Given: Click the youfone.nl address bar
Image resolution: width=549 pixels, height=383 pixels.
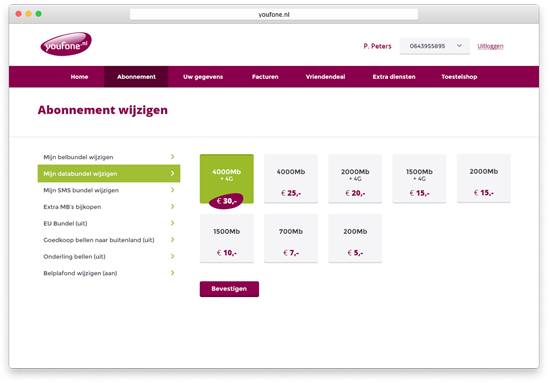Looking at the screenshot, I should 274,14.
